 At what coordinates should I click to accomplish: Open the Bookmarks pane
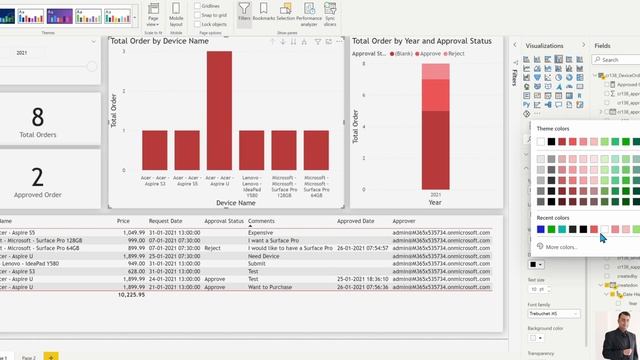point(264,12)
